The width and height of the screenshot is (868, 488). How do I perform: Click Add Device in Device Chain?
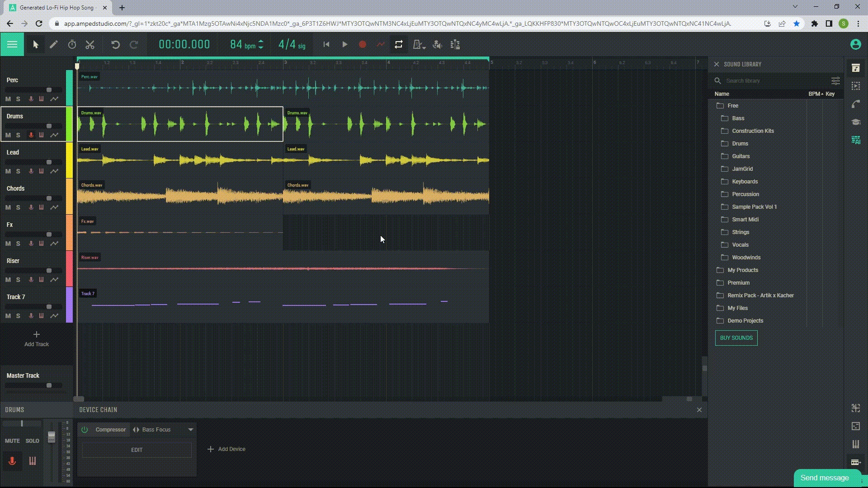[226, 449]
